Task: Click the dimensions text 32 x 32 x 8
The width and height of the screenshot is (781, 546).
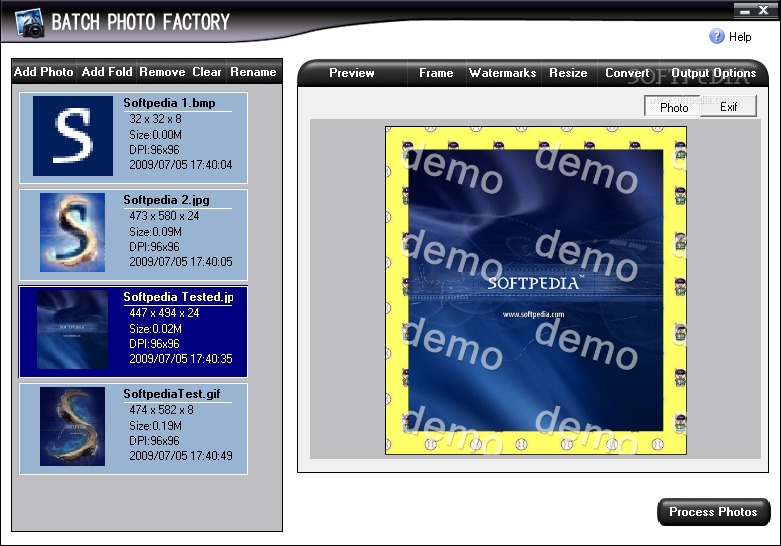Action: [x=155, y=119]
